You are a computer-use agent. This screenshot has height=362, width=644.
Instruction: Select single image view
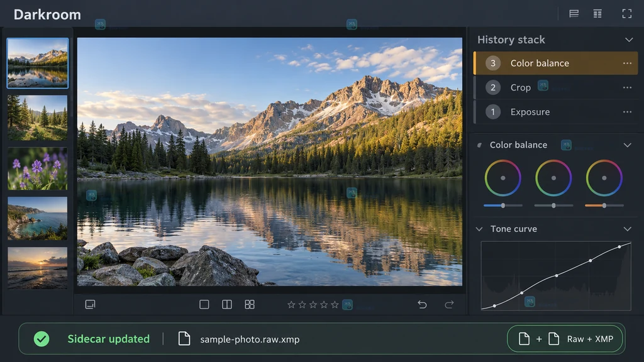(204, 305)
